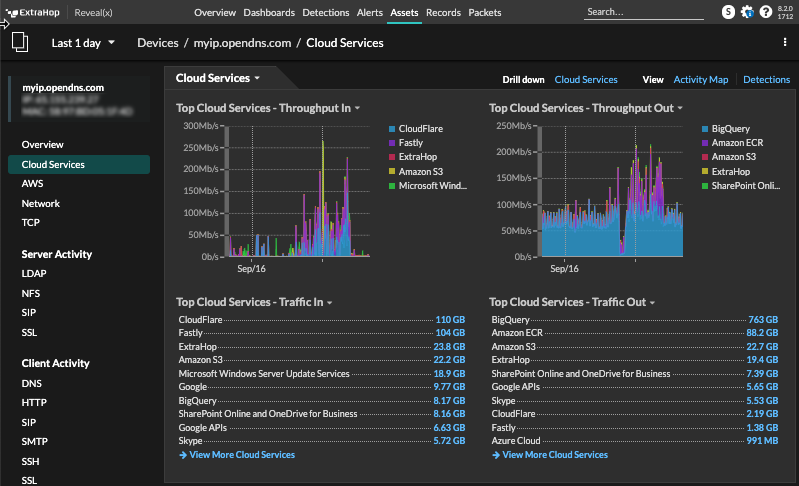Image resolution: width=799 pixels, height=486 pixels.
Task: Click the Amazon ECR 88.2 GB value
Action: click(762, 333)
